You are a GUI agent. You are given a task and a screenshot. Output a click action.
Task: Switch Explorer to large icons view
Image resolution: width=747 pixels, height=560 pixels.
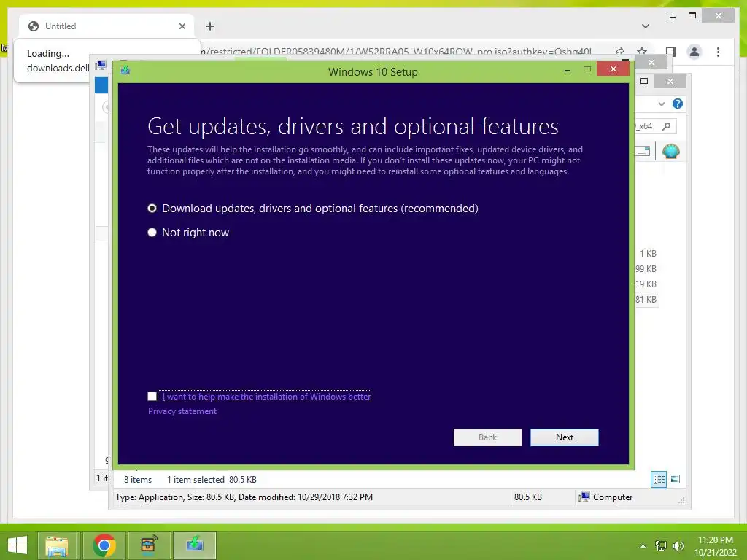[675, 479]
